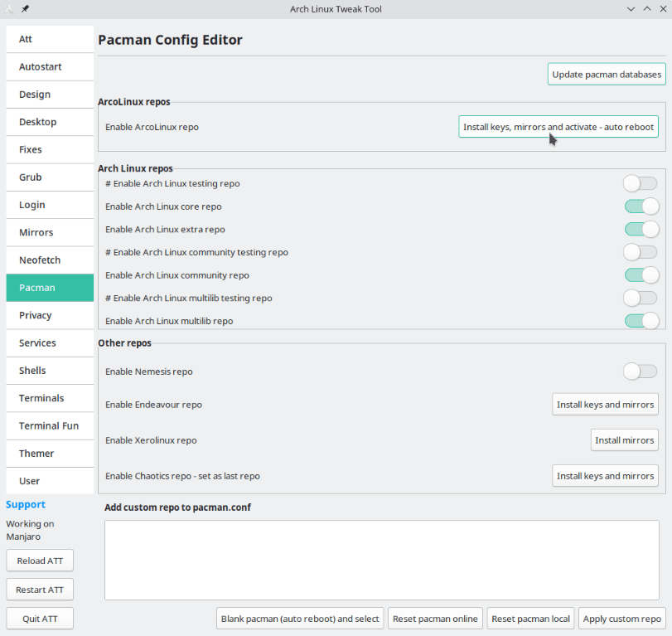Click the Enable Xerolinux repo label

(x=151, y=440)
